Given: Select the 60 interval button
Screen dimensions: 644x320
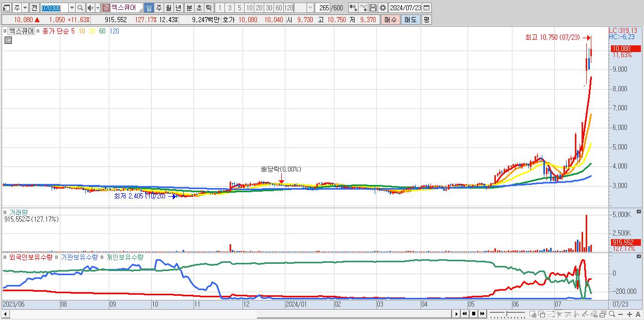Looking at the screenshot, I should (279, 8).
